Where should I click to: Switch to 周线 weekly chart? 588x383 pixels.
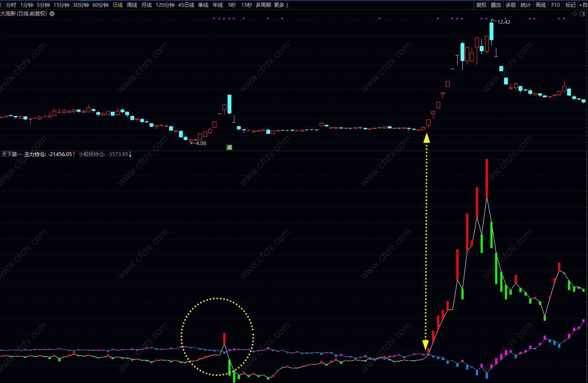pyautogui.click(x=132, y=5)
